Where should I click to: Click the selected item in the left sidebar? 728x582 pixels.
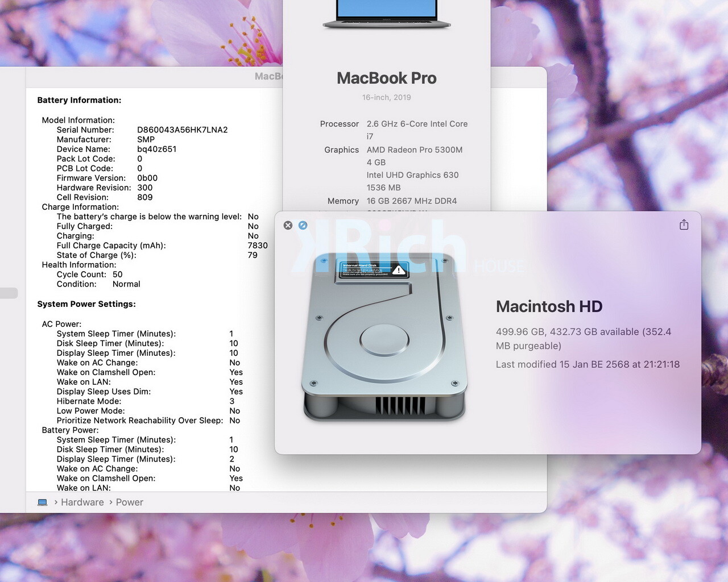click(9, 293)
